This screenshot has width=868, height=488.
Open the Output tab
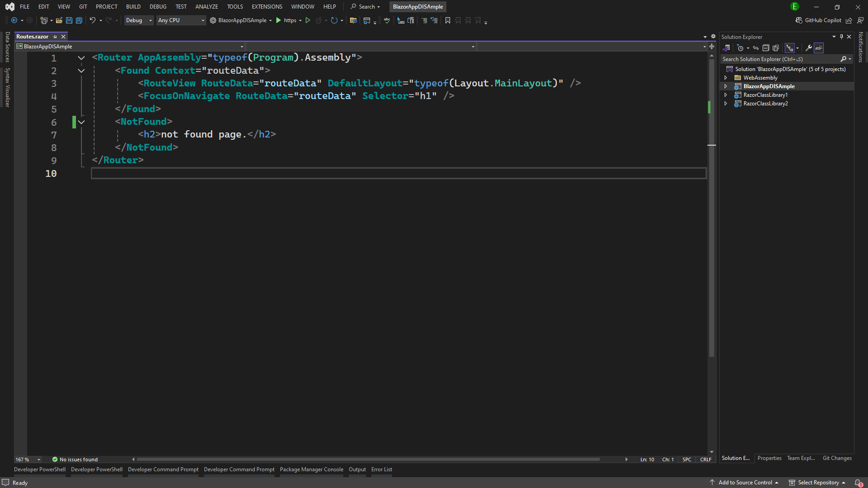(357, 469)
